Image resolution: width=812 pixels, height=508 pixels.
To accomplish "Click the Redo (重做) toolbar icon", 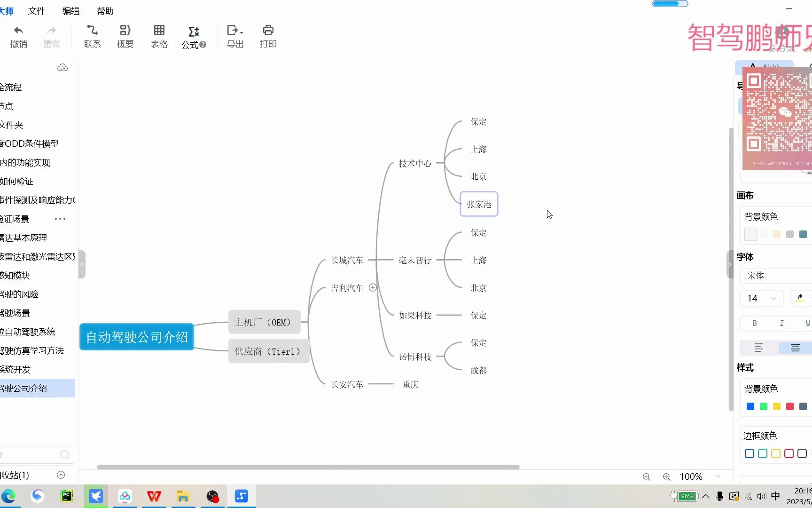I will 52,37.
